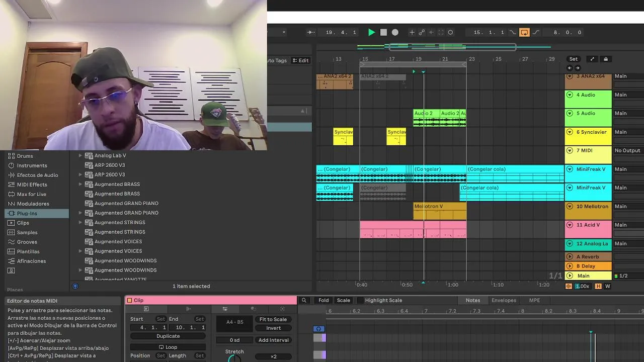
Task: Toggle the automation arm icon
Action: click(422, 32)
